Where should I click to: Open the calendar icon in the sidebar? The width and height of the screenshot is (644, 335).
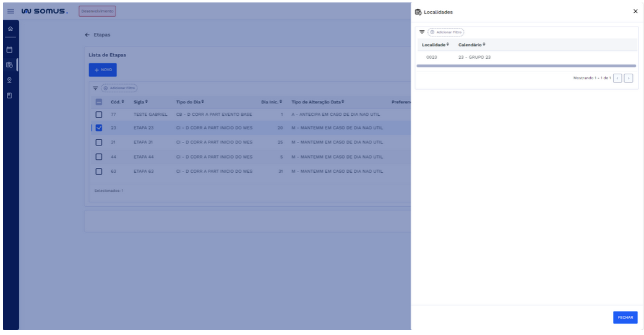pos(10,49)
